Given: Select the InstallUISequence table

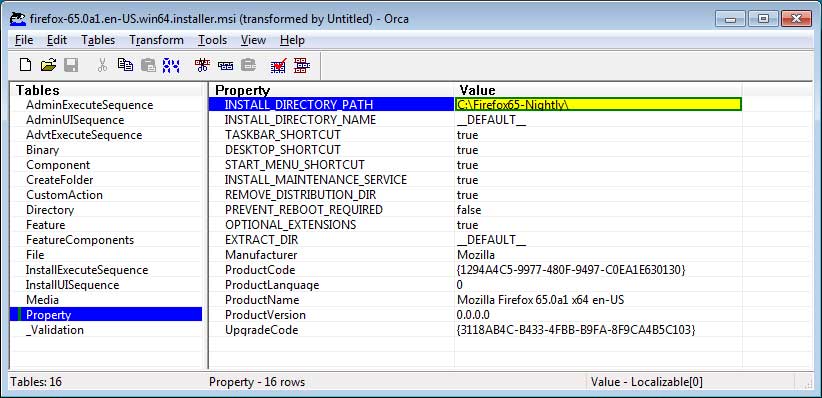Looking at the screenshot, I should (72, 285).
